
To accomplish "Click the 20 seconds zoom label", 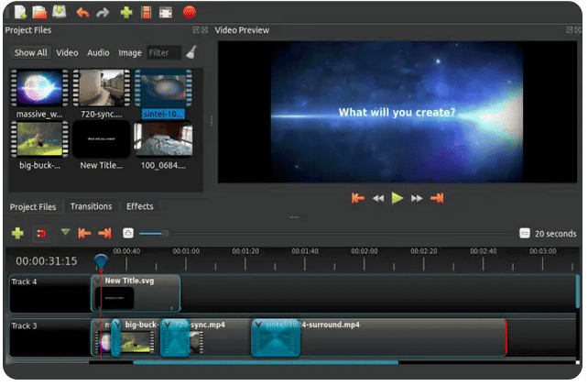I will 555,234.
